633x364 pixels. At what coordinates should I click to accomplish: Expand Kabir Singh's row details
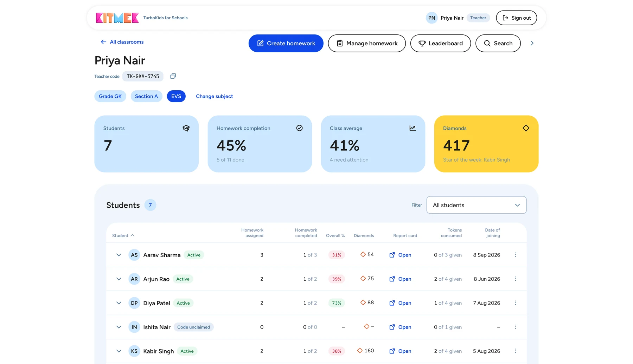pyautogui.click(x=119, y=351)
